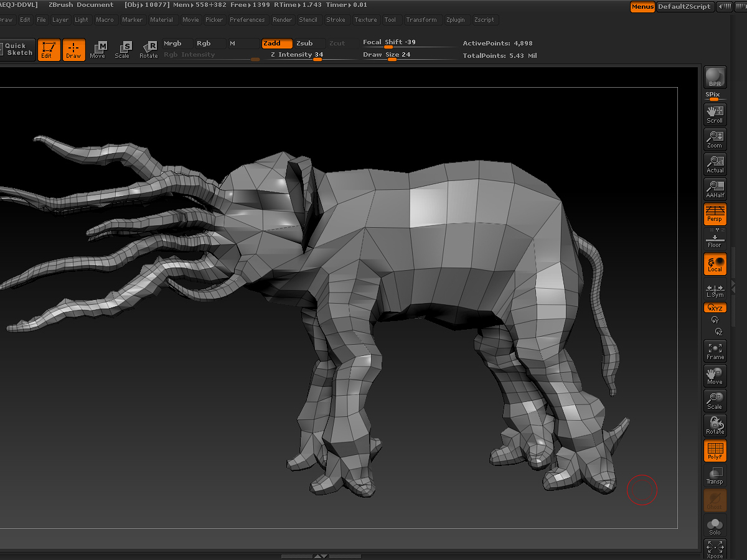This screenshot has width=747, height=560.
Task: Enable Transp transparency mode
Action: pos(715,475)
